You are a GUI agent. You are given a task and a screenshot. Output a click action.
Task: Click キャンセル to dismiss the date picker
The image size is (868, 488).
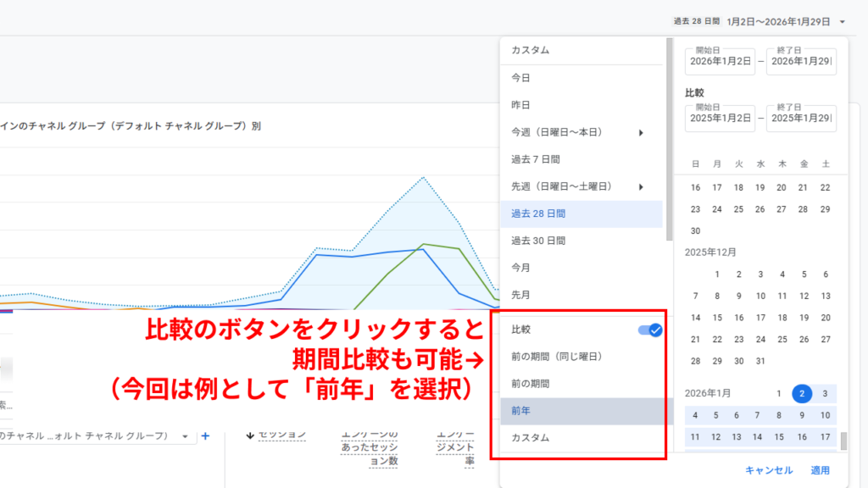point(768,470)
